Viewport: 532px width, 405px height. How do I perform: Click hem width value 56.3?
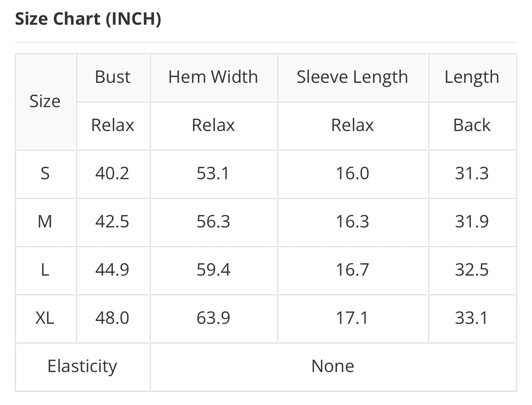(213, 221)
